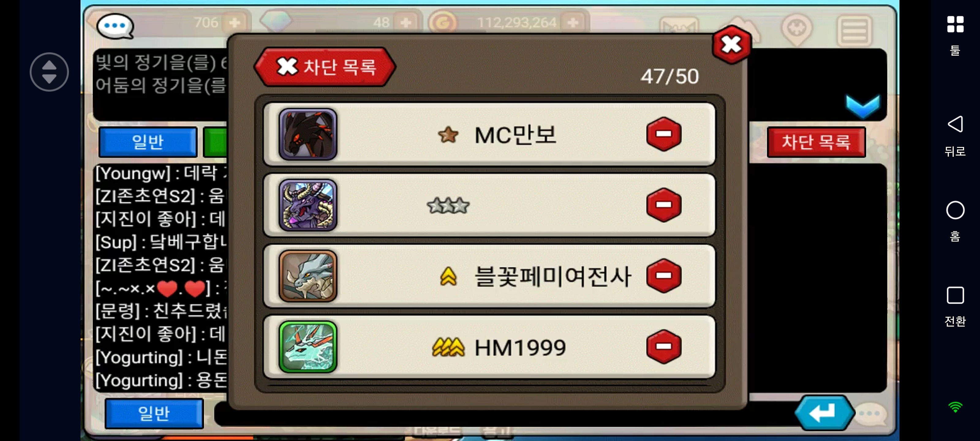Screen dimensions: 980x441
Task: Tap the blue enter send arrow
Action: click(824, 413)
